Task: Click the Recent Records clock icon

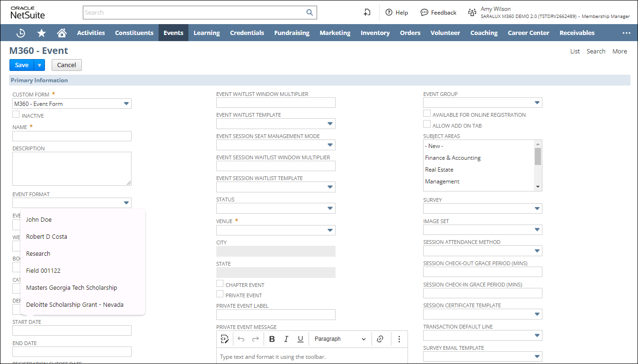Action: coord(21,33)
